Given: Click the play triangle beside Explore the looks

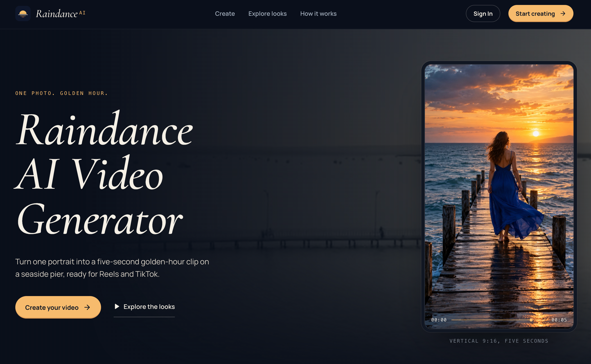Looking at the screenshot, I should click(x=117, y=306).
